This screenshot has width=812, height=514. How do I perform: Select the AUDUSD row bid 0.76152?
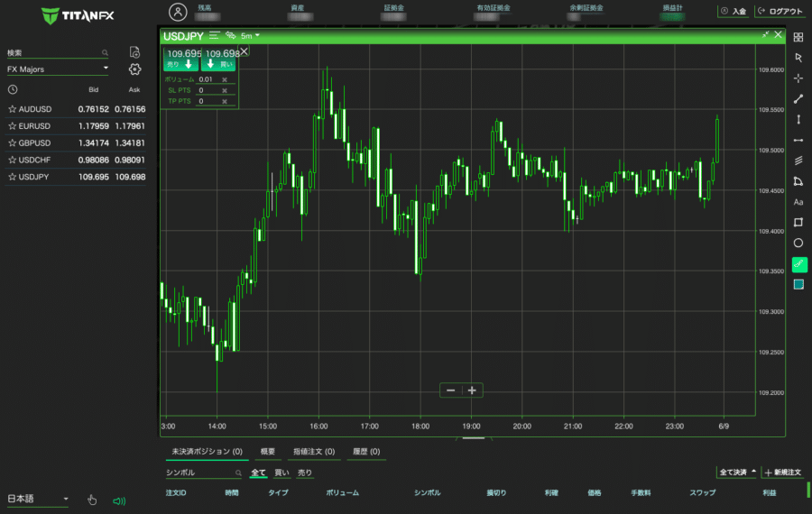93,109
